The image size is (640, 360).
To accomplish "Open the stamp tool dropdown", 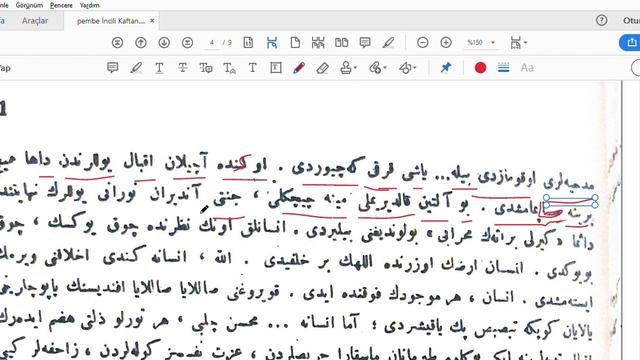I will 348,68.
